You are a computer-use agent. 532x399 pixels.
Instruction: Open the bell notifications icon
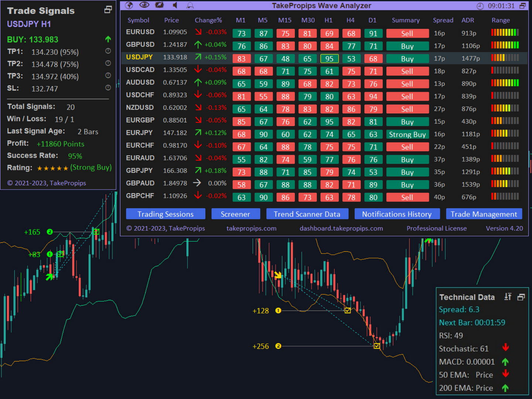190,5
